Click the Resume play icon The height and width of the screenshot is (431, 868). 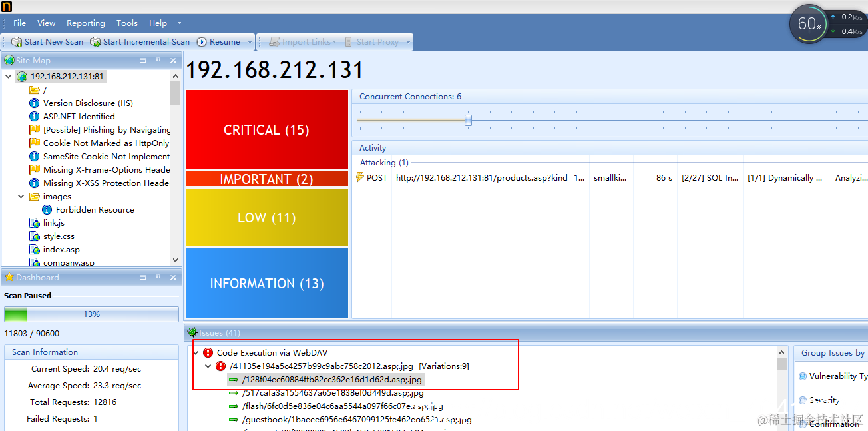(x=202, y=41)
